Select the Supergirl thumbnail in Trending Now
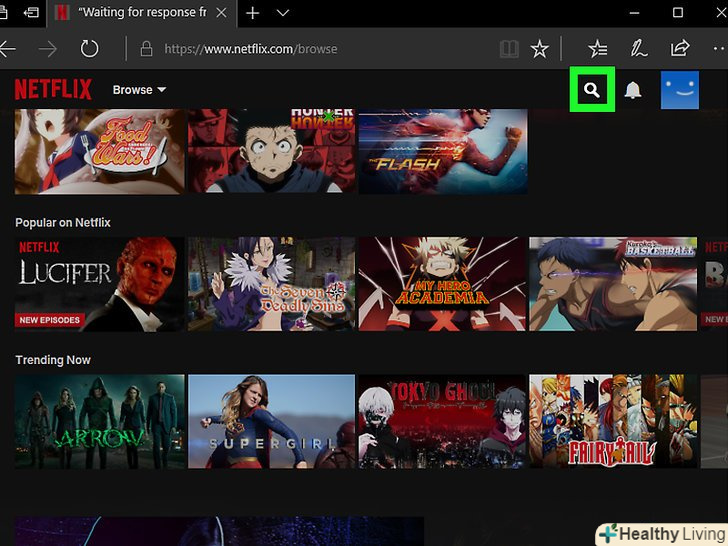This screenshot has width=728, height=546. tap(272, 421)
